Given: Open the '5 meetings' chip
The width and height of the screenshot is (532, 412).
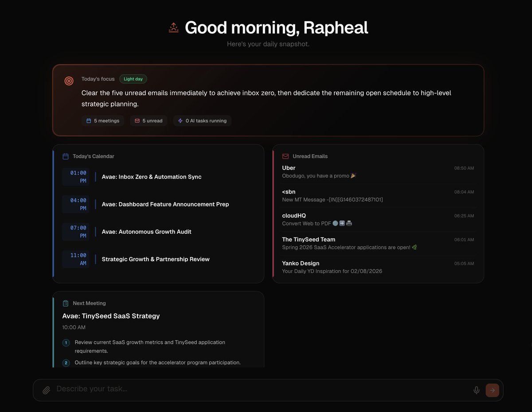Looking at the screenshot, I should pyautogui.click(x=103, y=120).
